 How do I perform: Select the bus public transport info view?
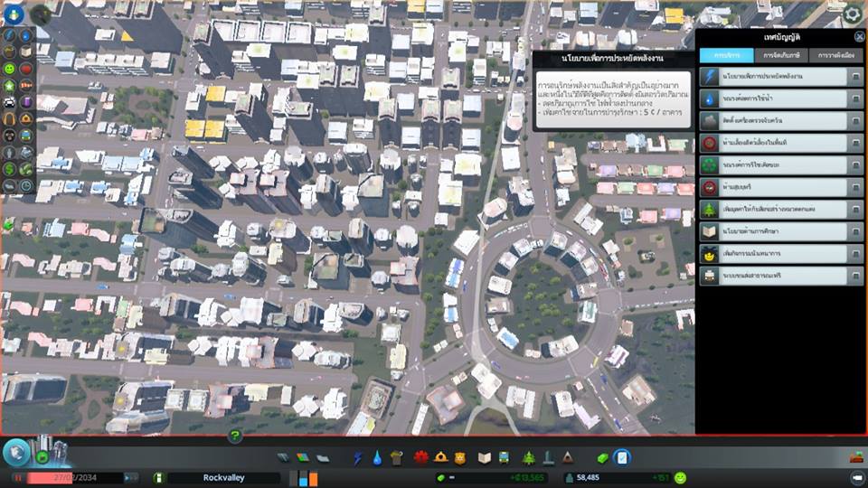[x=26, y=135]
